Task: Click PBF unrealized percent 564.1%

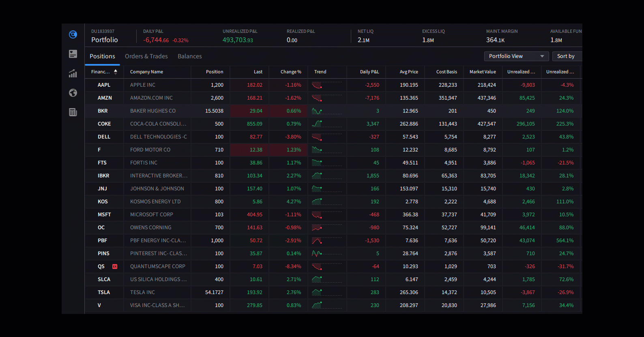Action: (565, 241)
